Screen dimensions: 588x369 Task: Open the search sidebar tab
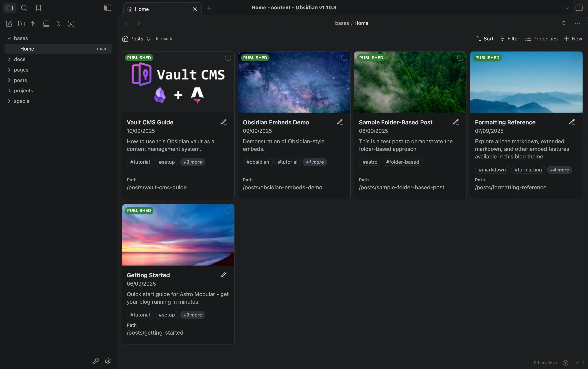pos(24,8)
